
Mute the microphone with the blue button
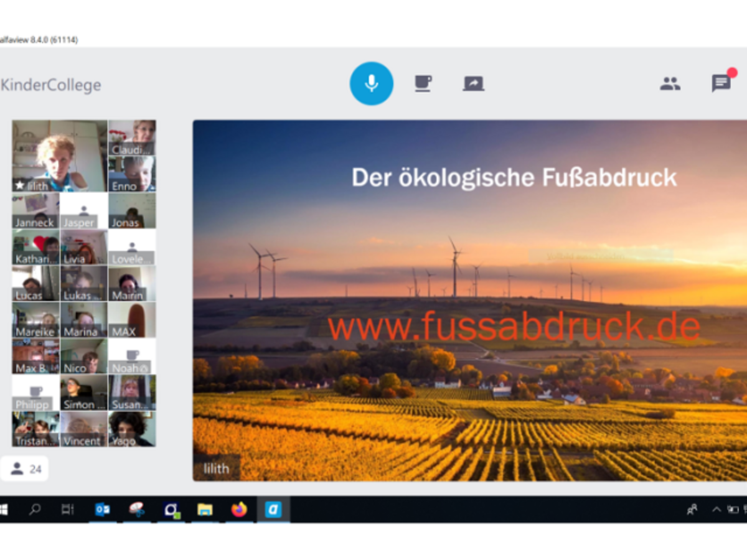click(x=372, y=83)
